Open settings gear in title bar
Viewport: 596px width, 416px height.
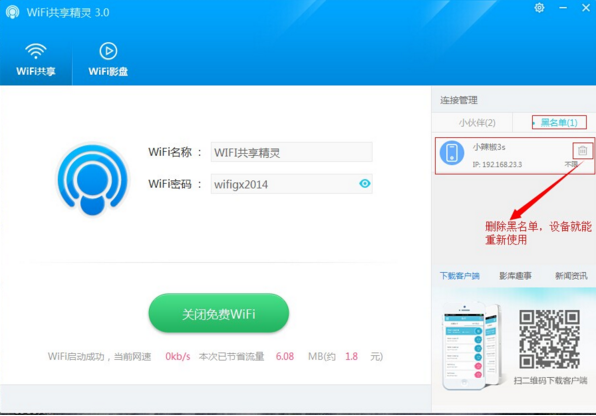(539, 8)
